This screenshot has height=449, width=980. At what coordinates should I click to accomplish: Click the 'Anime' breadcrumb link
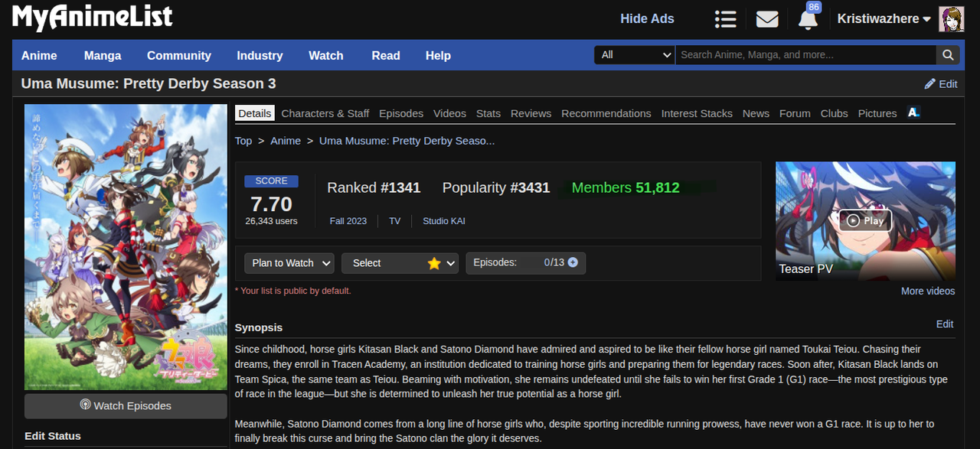tap(286, 141)
